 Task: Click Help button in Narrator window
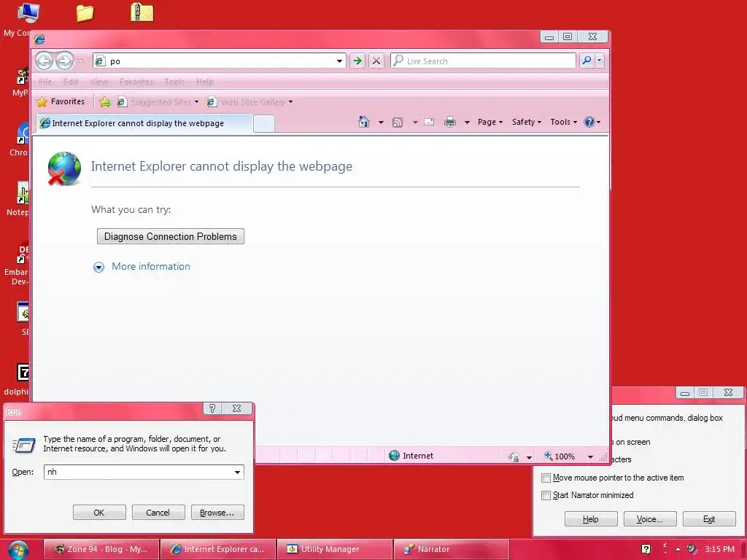pyautogui.click(x=591, y=519)
